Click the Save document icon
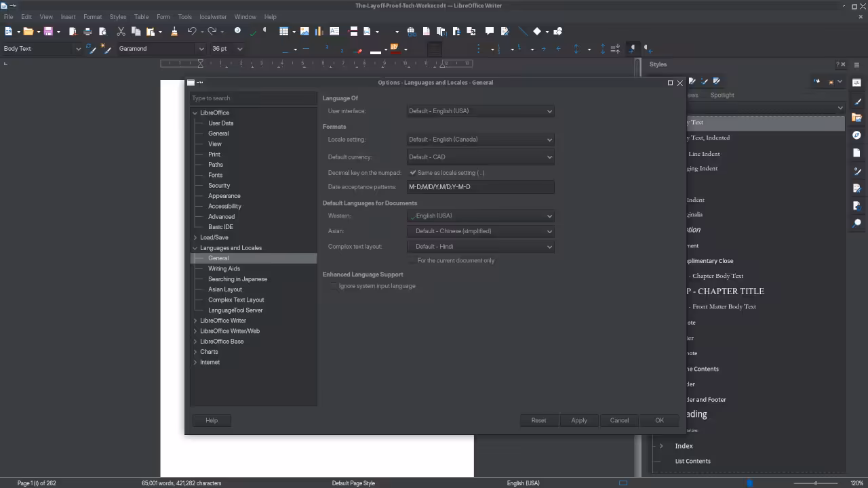The image size is (868, 488). [48, 31]
